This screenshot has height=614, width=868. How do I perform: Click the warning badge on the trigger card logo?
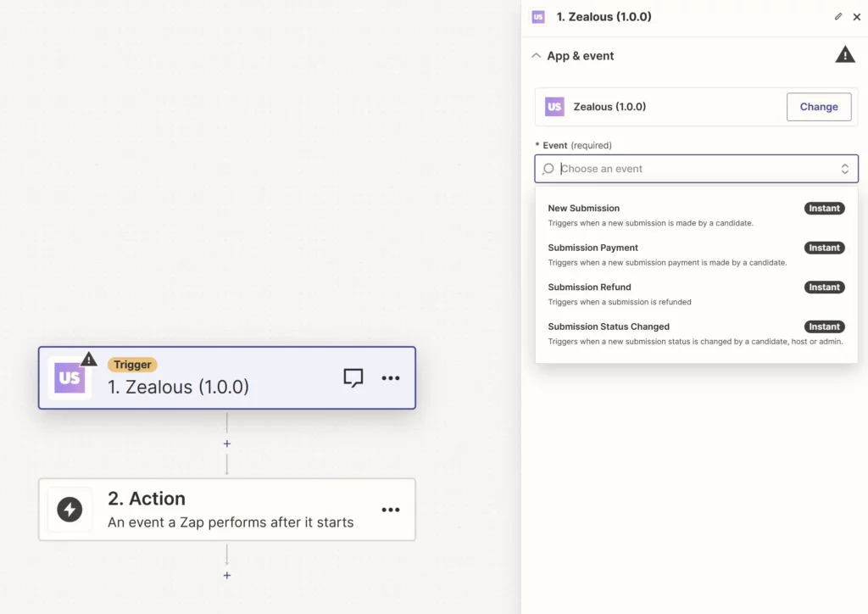click(x=88, y=360)
